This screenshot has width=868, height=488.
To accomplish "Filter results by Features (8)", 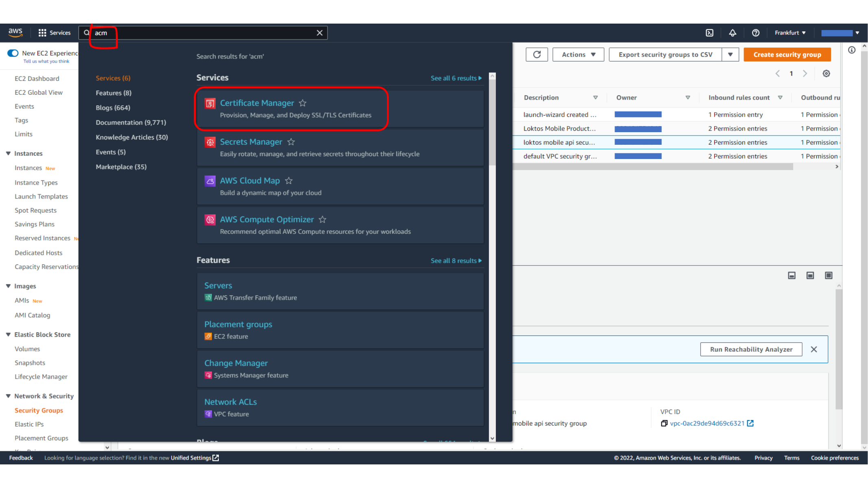I will pos(113,93).
